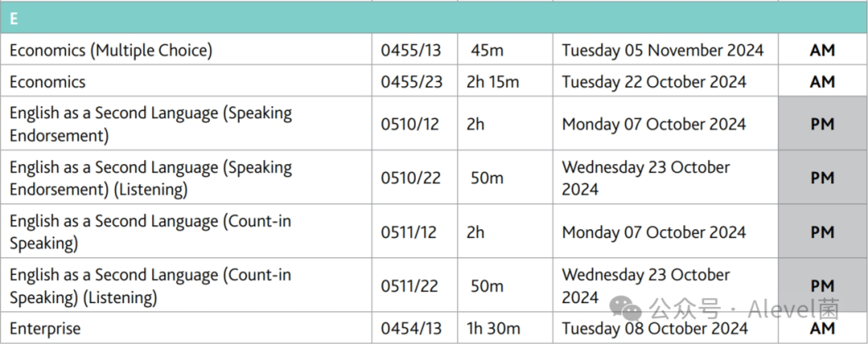
Task: Select the Enterprise code 0454/13
Action: [411, 328]
